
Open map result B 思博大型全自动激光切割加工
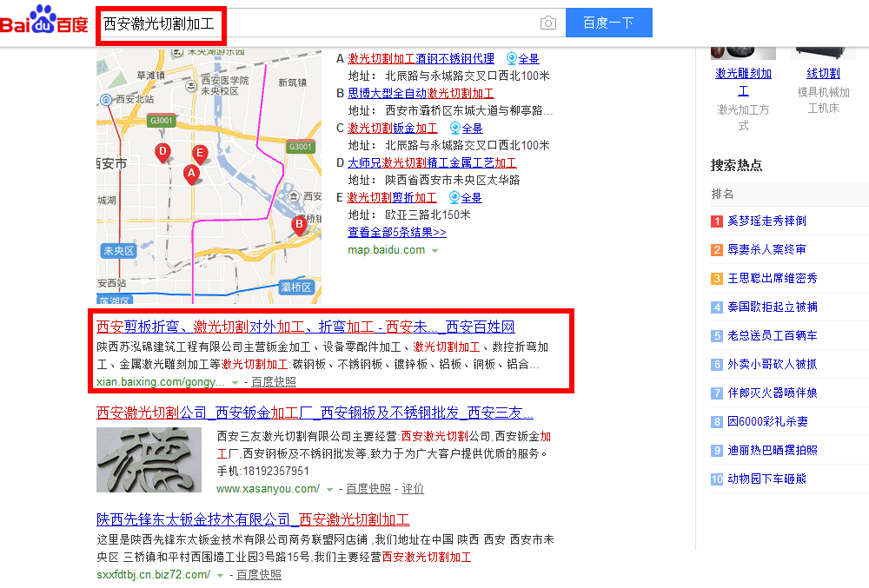click(x=421, y=94)
